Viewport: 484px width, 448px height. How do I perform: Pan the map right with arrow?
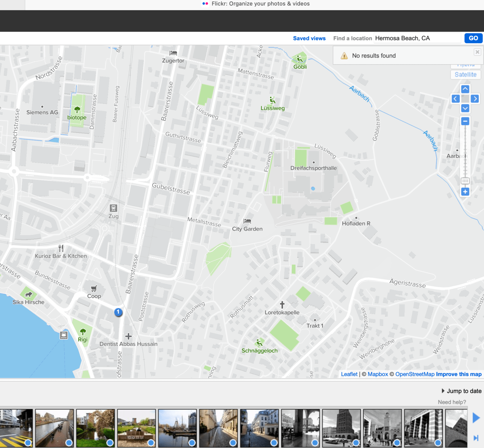point(475,99)
